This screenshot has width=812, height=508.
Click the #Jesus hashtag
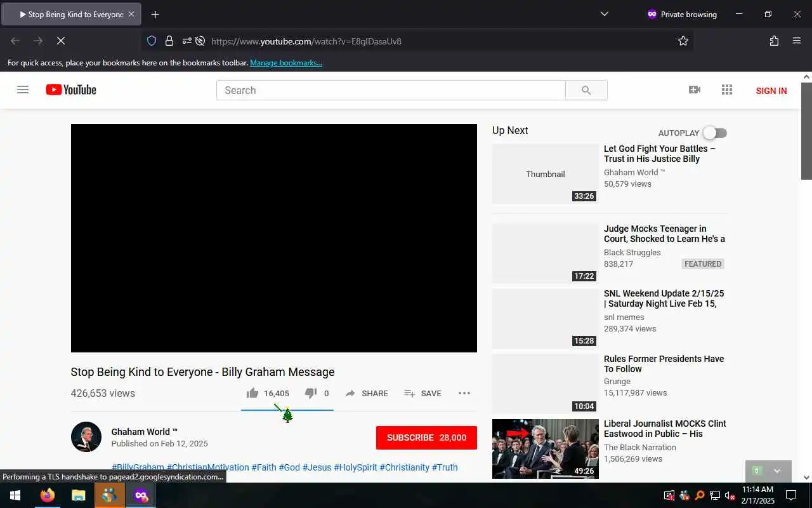coord(317,467)
